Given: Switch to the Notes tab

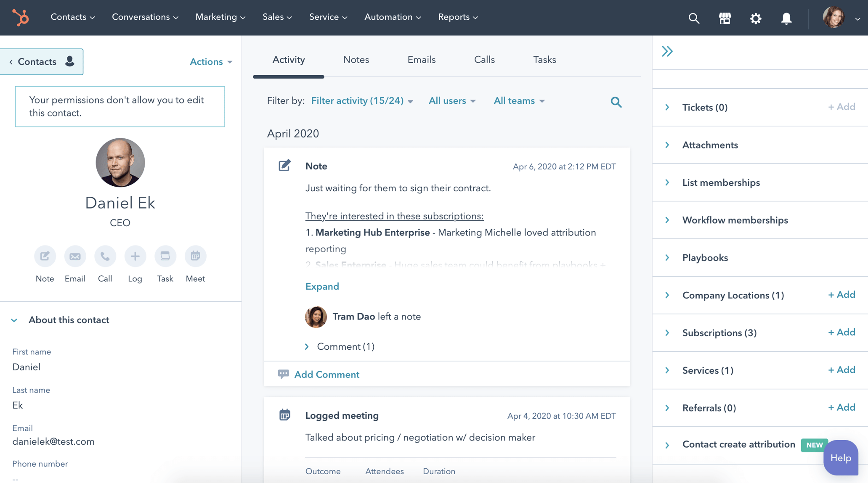Looking at the screenshot, I should coord(356,60).
